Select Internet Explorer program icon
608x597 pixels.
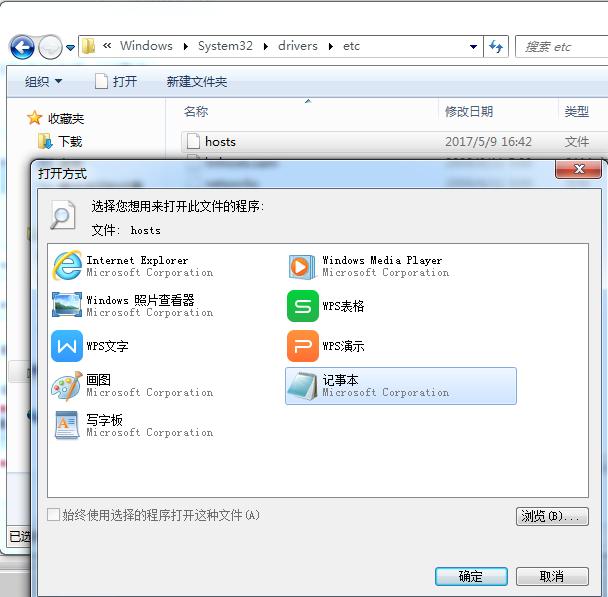pyautogui.click(x=67, y=266)
